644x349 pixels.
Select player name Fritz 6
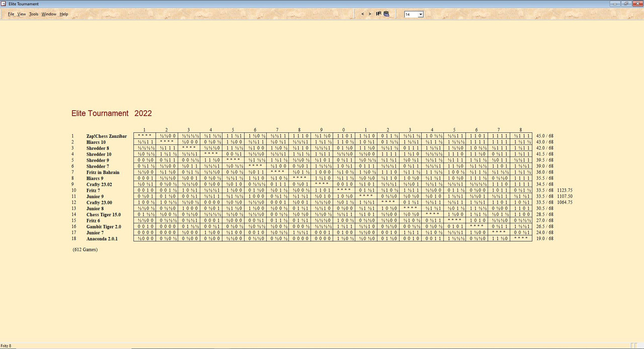click(x=93, y=221)
